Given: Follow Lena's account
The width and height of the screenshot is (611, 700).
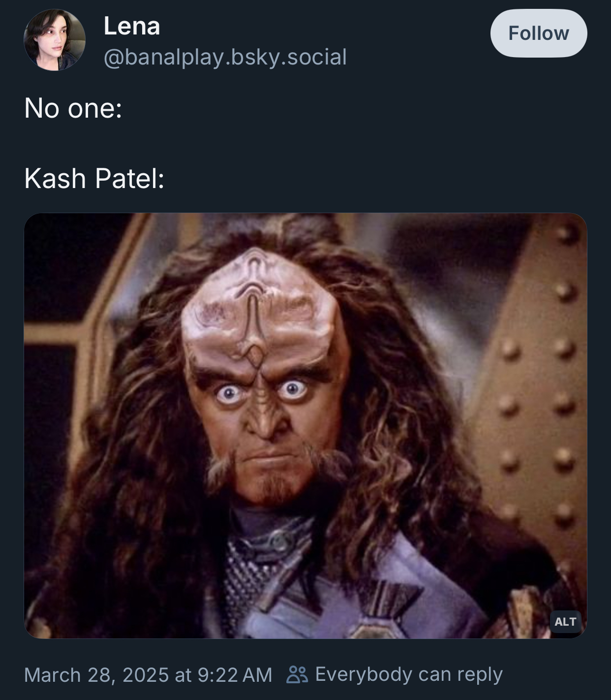Looking at the screenshot, I should tap(539, 33).
